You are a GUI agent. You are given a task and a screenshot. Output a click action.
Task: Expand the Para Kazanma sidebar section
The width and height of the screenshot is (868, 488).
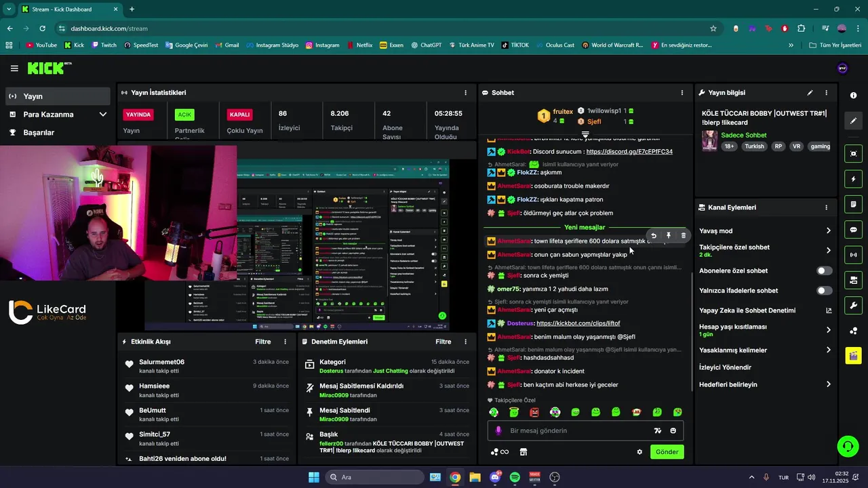pyautogui.click(x=58, y=115)
